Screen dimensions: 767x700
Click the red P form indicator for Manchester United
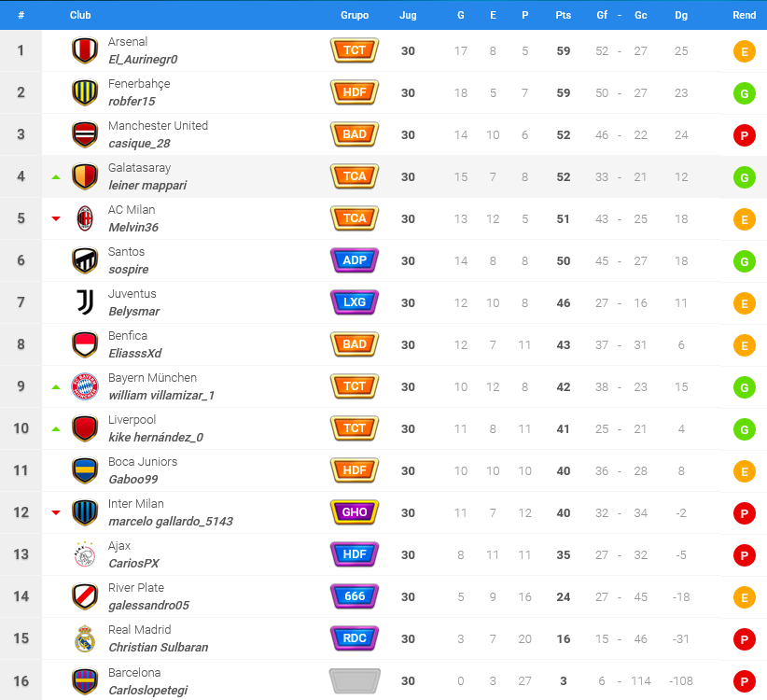click(x=744, y=135)
